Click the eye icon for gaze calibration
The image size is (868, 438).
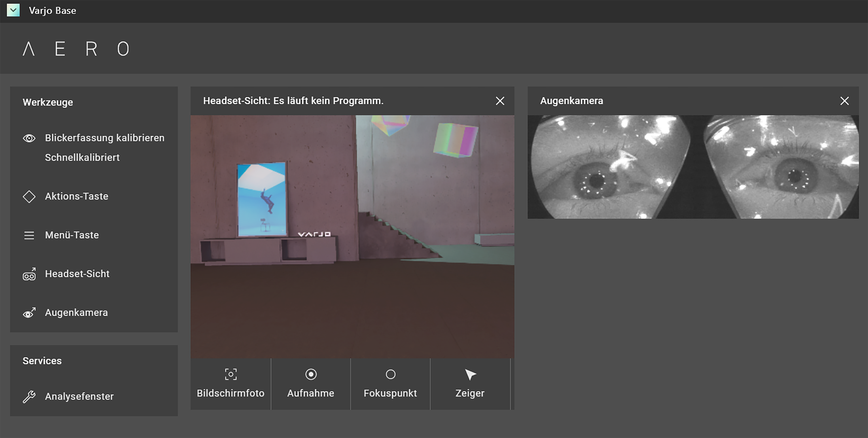(x=29, y=138)
